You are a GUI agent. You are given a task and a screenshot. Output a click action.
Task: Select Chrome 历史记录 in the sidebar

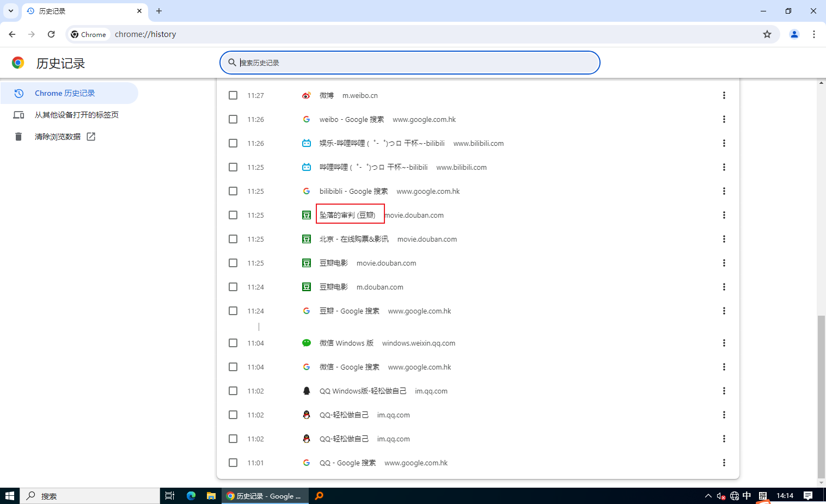tap(65, 93)
